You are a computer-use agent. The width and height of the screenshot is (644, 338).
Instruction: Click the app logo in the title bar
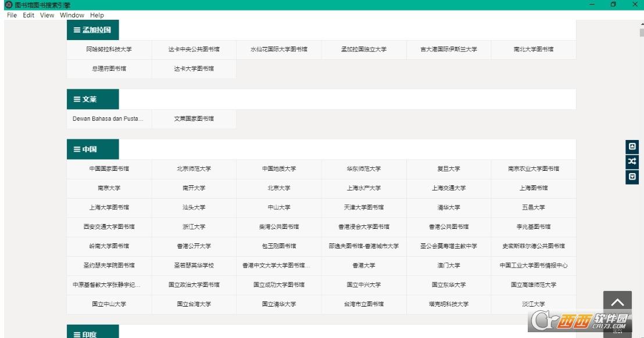[x=8, y=5]
